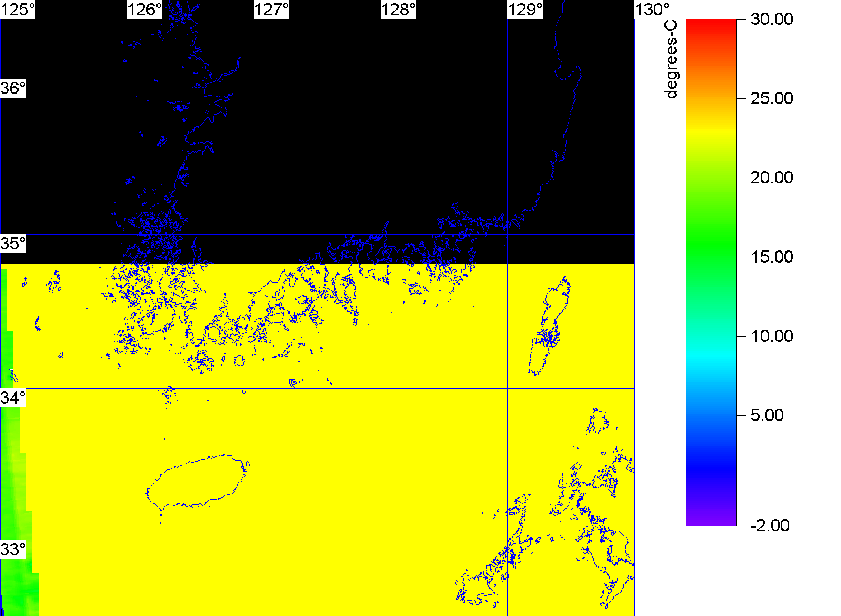Click the degrees-C unit label
841x616 pixels.
pyautogui.click(x=671, y=59)
